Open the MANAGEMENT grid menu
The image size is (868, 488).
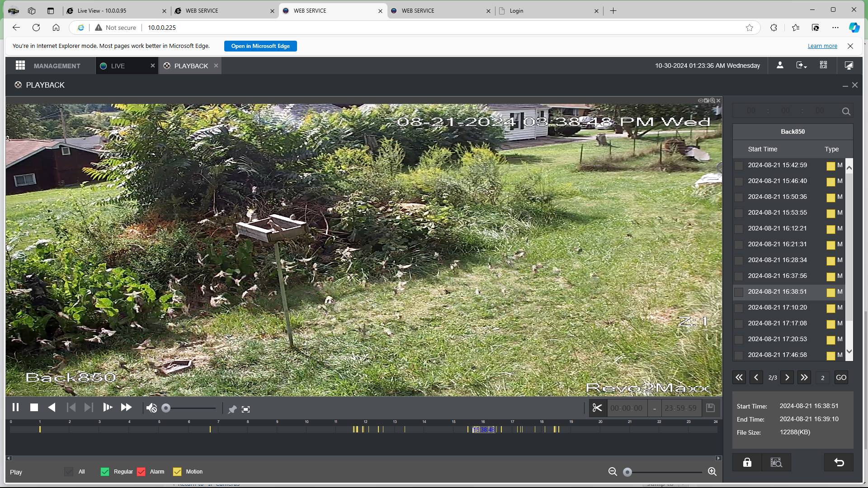[20, 66]
